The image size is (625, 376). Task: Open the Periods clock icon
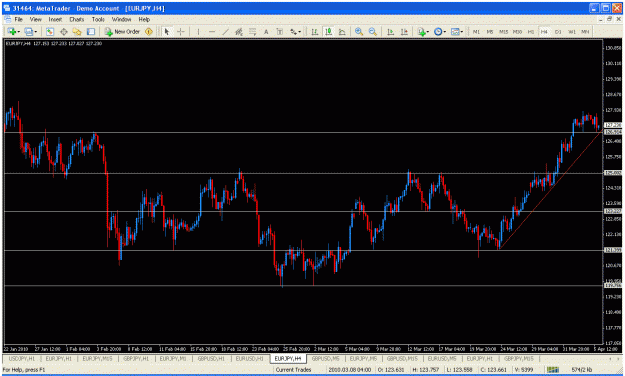point(438,31)
